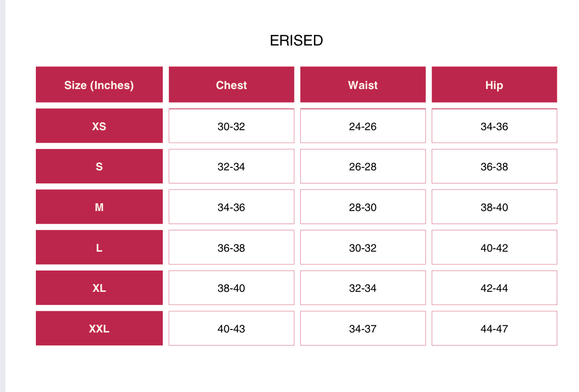Select the XXL size row label

click(x=99, y=328)
